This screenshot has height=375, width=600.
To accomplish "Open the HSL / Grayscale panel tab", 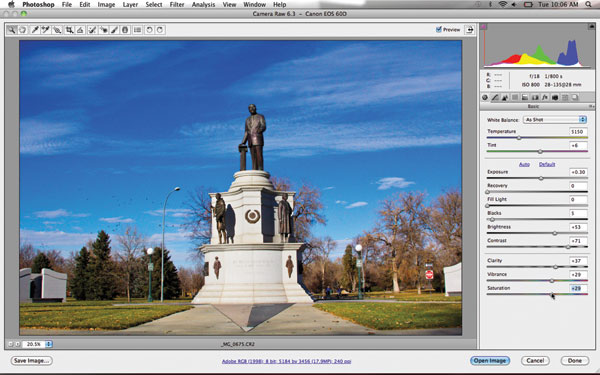I will pyautogui.click(x=515, y=97).
